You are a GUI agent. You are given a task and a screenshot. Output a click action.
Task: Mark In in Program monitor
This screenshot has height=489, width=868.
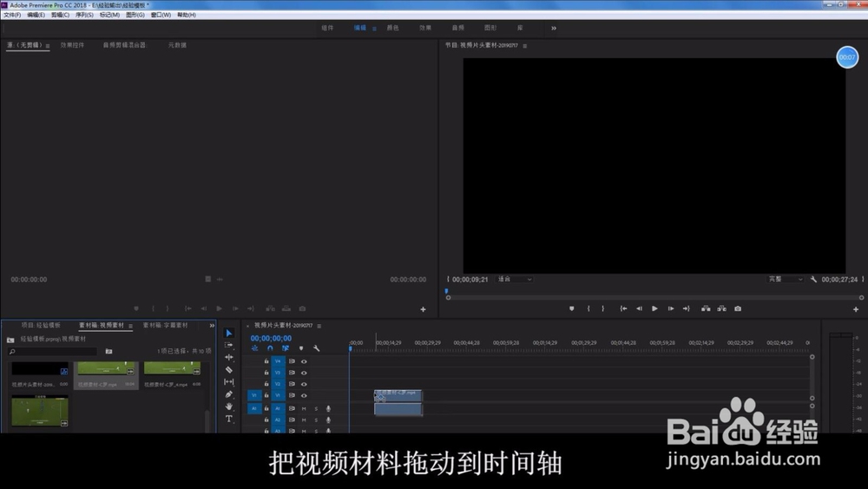point(589,308)
